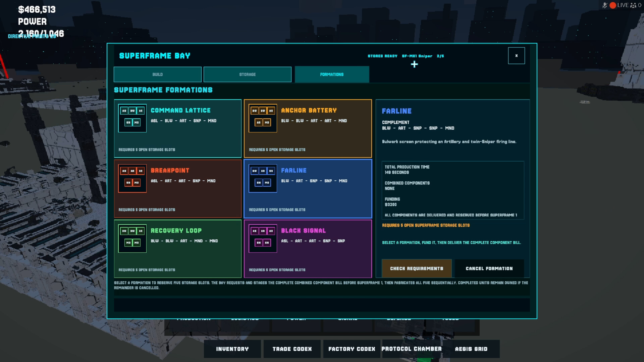Click the viewers count icon
The height and width of the screenshot is (362, 644).
pos(633,5)
